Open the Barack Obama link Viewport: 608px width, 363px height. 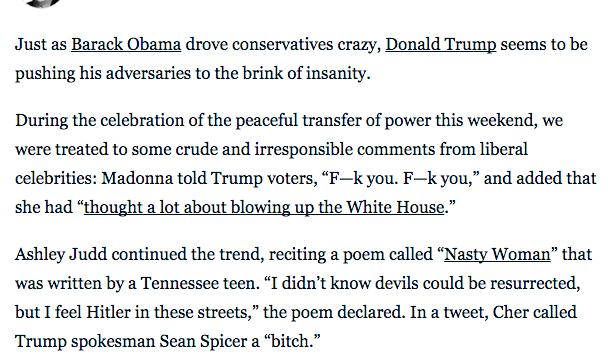pos(126,44)
